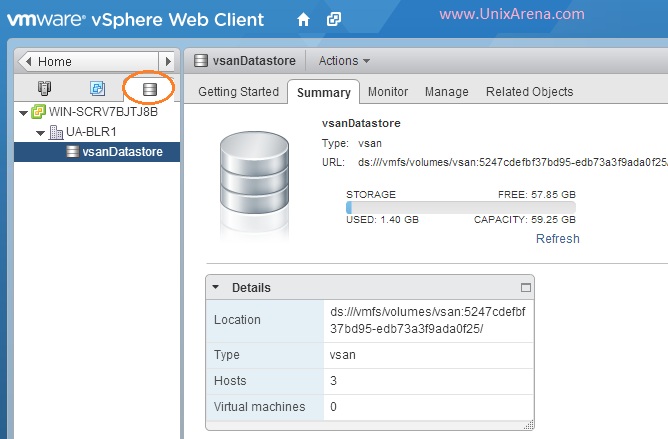Click the CAPACITY: 59.25 GB text

click(x=525, y=220)
